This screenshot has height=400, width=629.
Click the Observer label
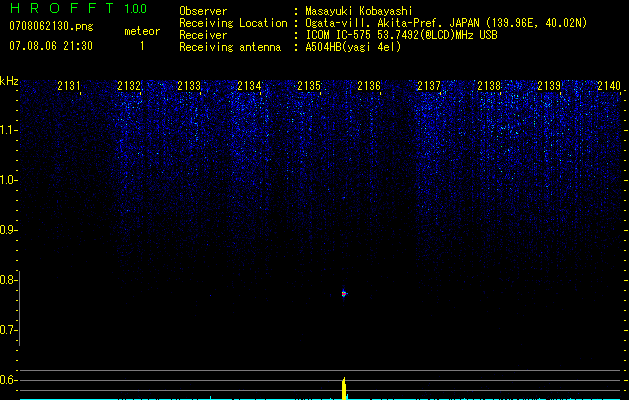[x=203, y=11]
